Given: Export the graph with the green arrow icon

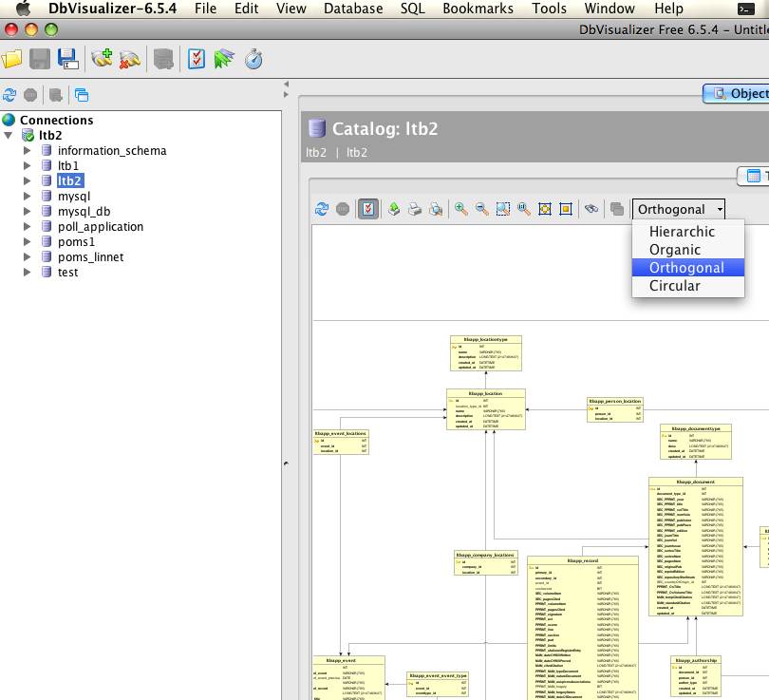Looking at the screenshot, I should (x=394, y=209).
